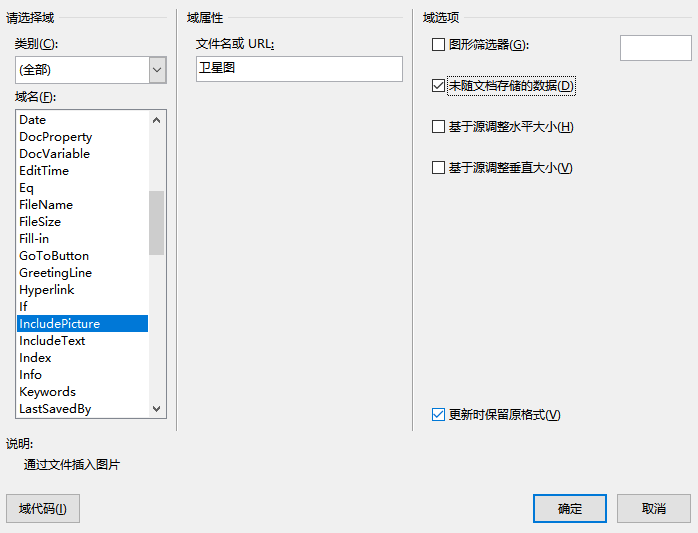This screenshot has height=533, width=698.
Task: Toggle 更新时保留原格式 checkbox
Action: (438, 415)
